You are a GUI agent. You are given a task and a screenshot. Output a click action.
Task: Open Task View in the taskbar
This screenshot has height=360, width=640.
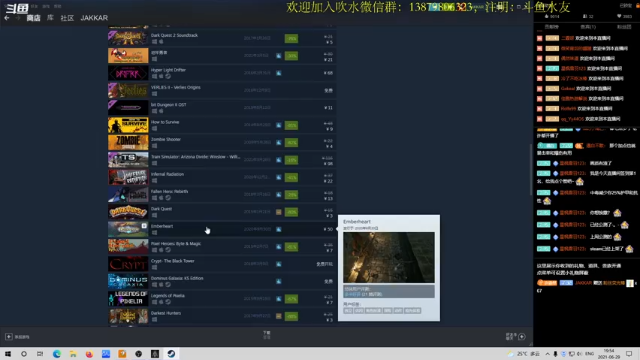40,354
